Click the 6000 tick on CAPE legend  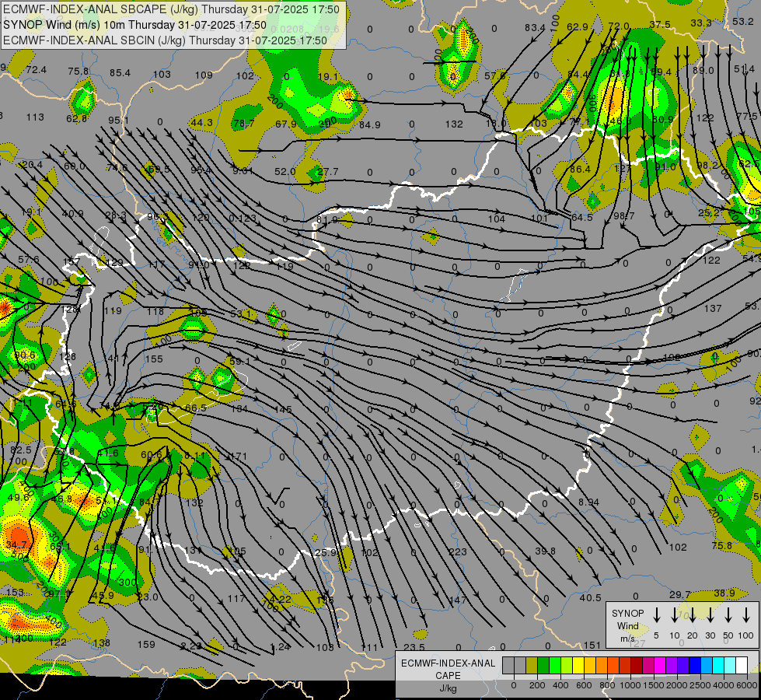(x=747, y=685)
